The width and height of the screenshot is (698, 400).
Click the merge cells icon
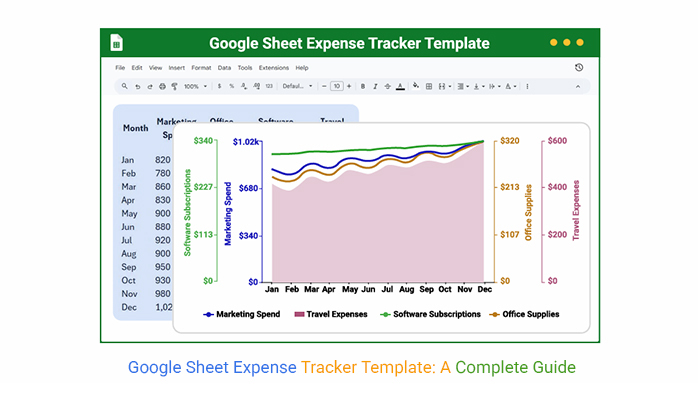click(442, 86)
